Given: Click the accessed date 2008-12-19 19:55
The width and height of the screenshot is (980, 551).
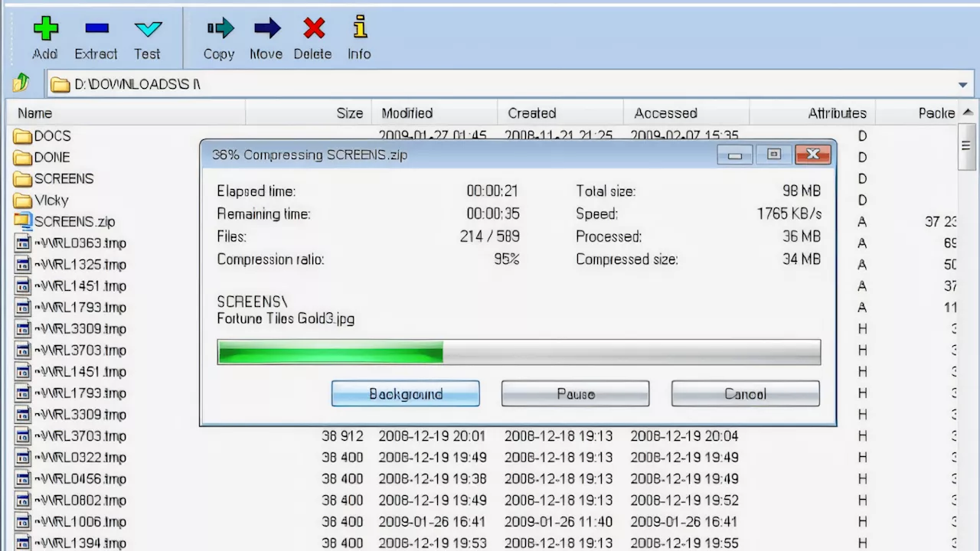Looking at the screenshot, I should [x=684, y=543].
